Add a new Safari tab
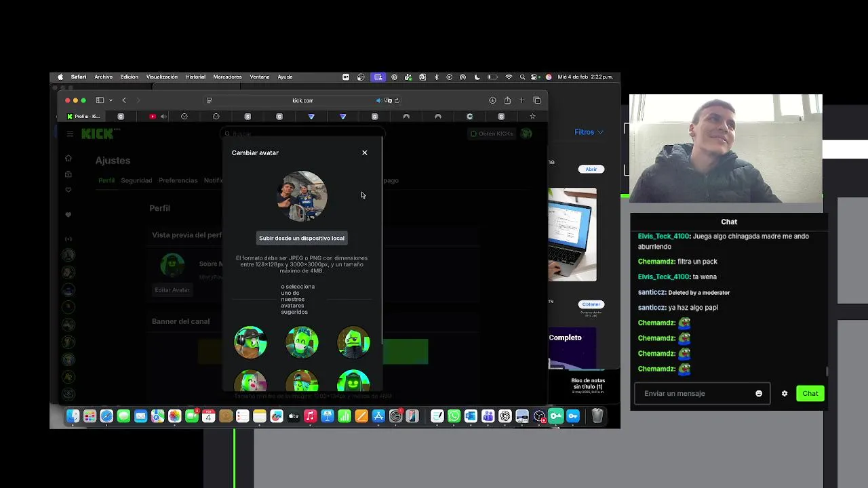Viewport: 868px width, 488px height. [521, 100]
